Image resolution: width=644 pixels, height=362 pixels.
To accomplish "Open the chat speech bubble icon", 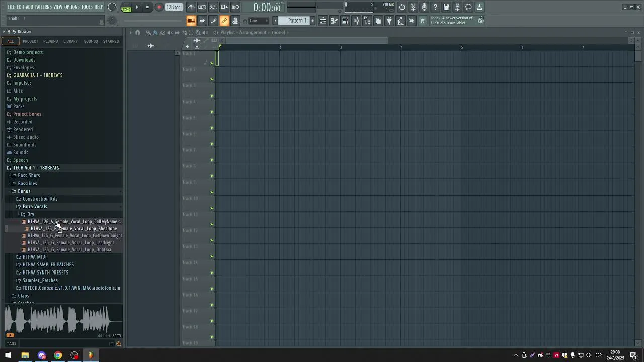I will tap(468, 7).
